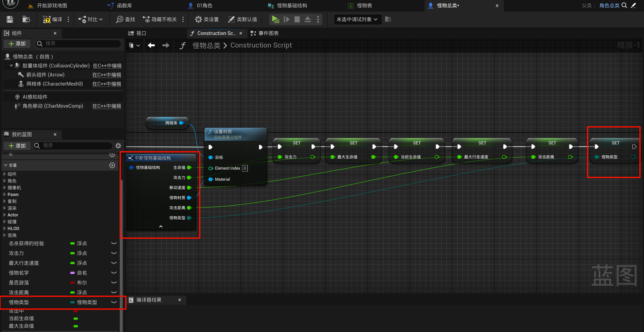Click Class Defaults (类默认值)
The image size is (644, 332).
point(243,19)
